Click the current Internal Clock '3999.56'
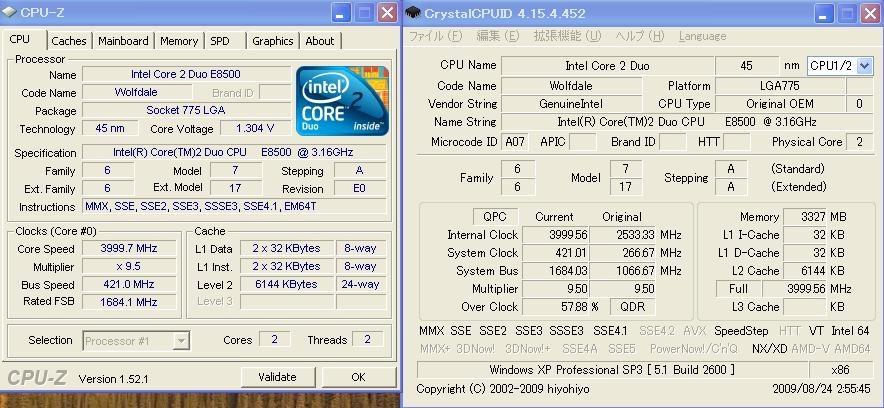The height and width of the screenshot is (408, 884). (556, 235)
